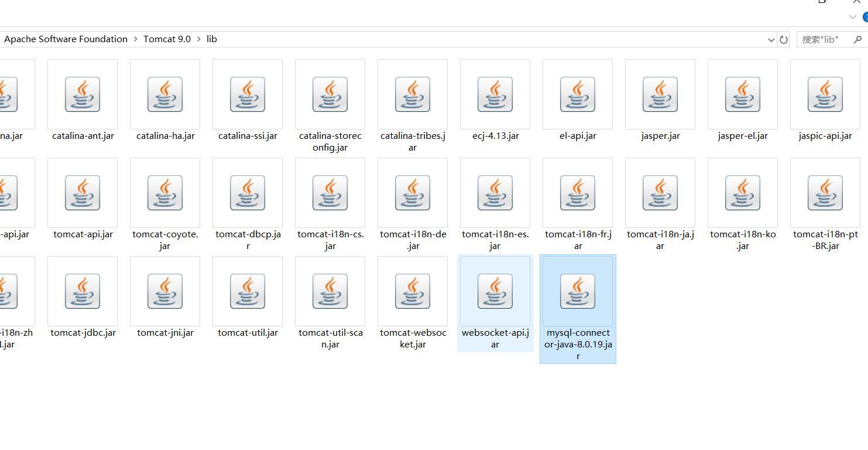868x450 pixels.
Task: Select the jaspic-api.jar file icon
Action: click(x=825, y=94)
